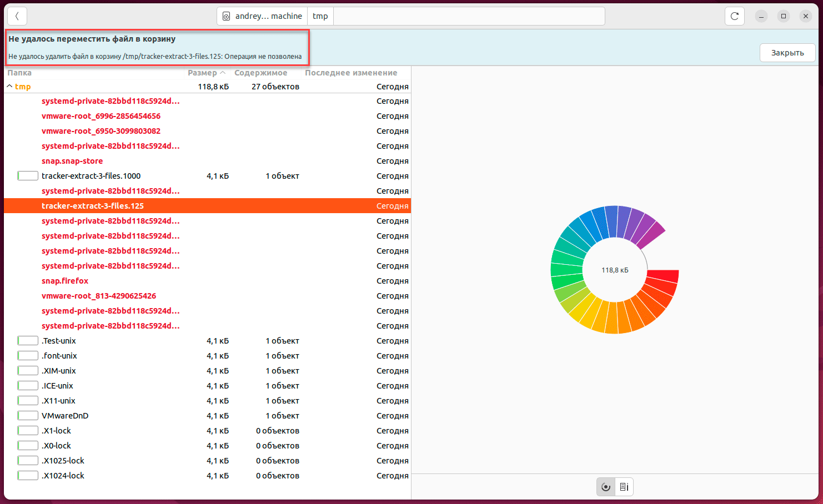Maximize the Disk Usage Analyzer window
The image size is (823, 504).
[x=783, y=16]
